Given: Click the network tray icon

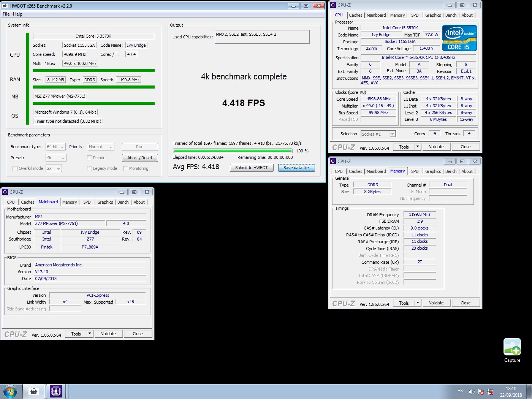Looking at the screenshot, I should (x=491, y=391).
